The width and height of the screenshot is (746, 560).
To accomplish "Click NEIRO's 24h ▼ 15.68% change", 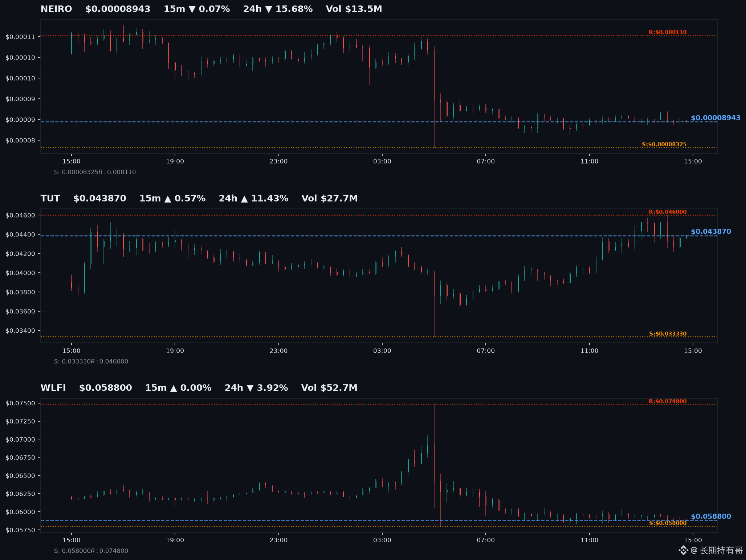I will pos(278,9).
